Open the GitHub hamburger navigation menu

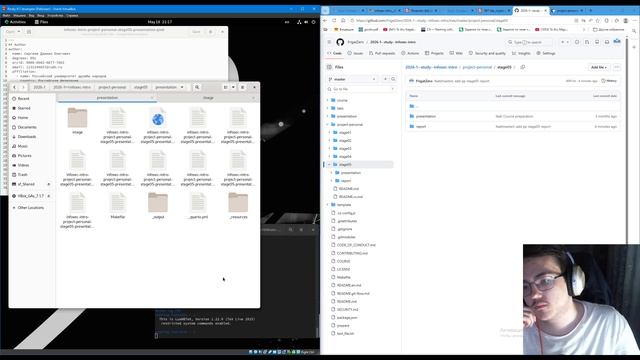coord(329,42)
